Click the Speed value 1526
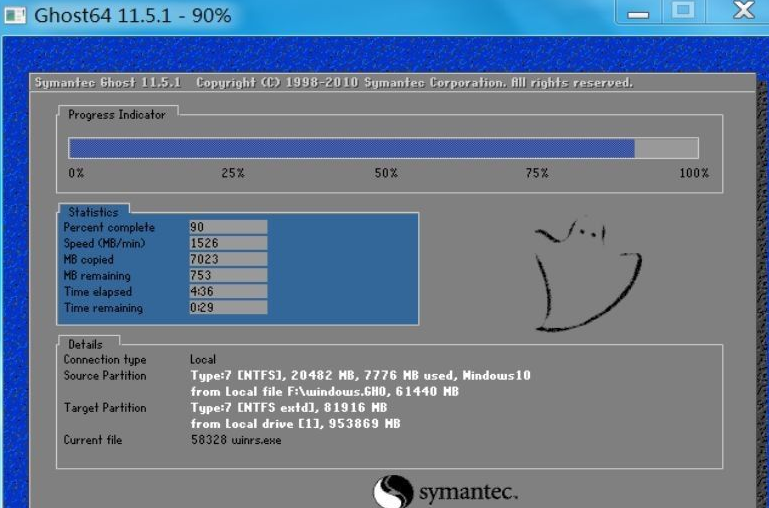This screenshot has width=769, height=508. pos(229,243)
